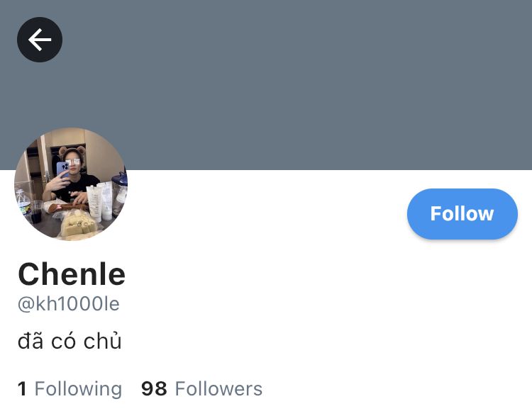Tap the blue phone in the avatar photo

(62, 169)
